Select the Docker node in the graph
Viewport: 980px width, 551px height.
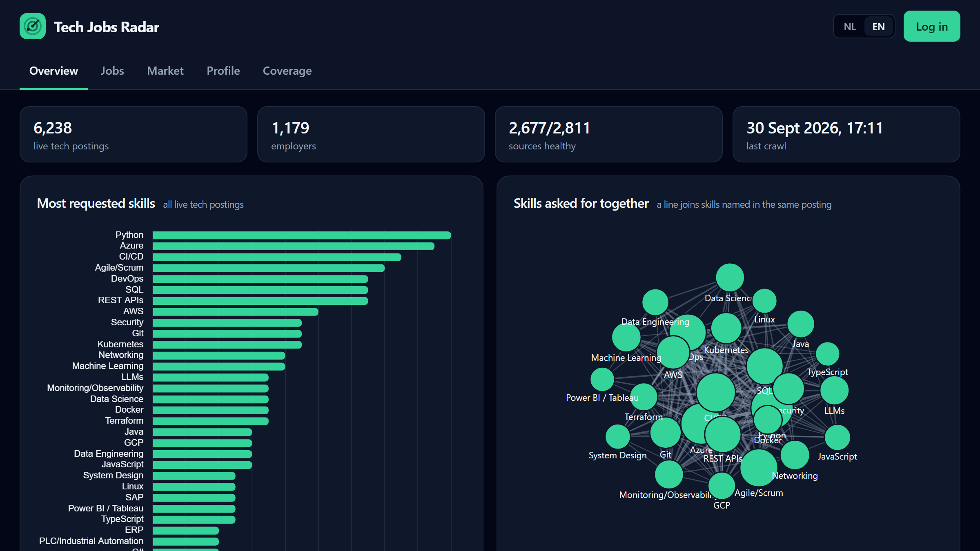click(768, 420)
